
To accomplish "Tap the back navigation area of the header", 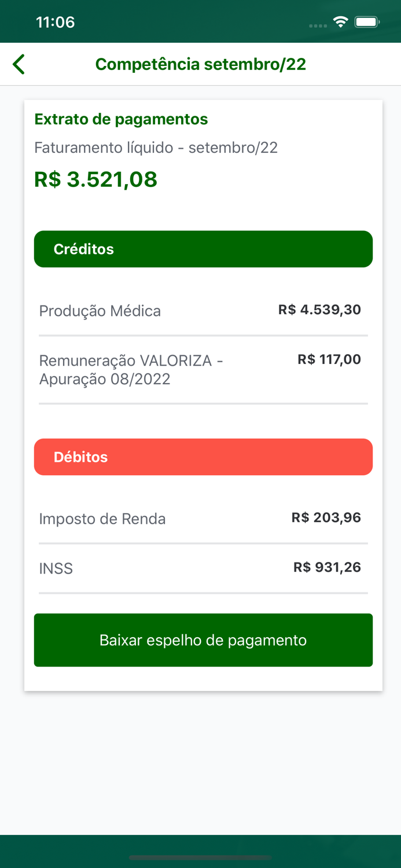I will (x=18, y=64).
